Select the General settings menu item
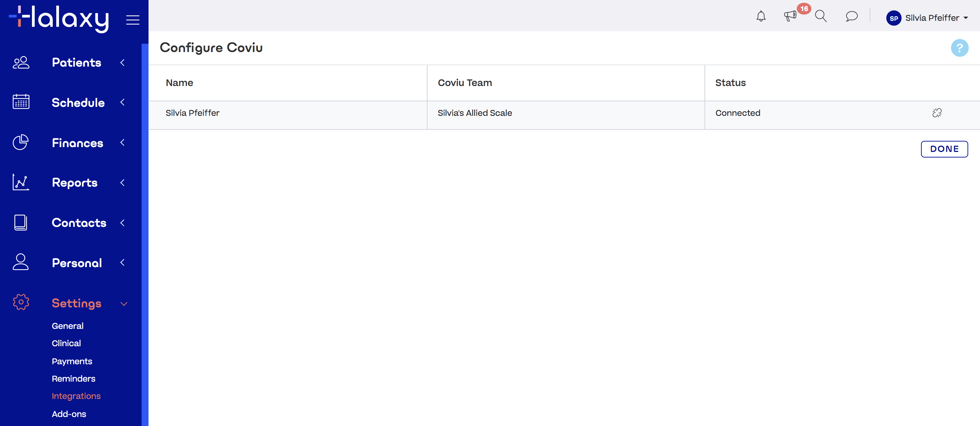 (x=68, y=325)
